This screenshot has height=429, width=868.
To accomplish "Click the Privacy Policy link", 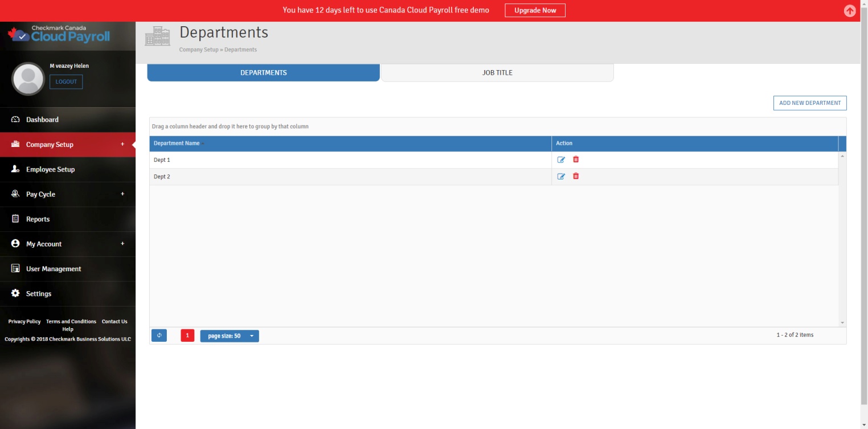I will (x=24, y=321).
